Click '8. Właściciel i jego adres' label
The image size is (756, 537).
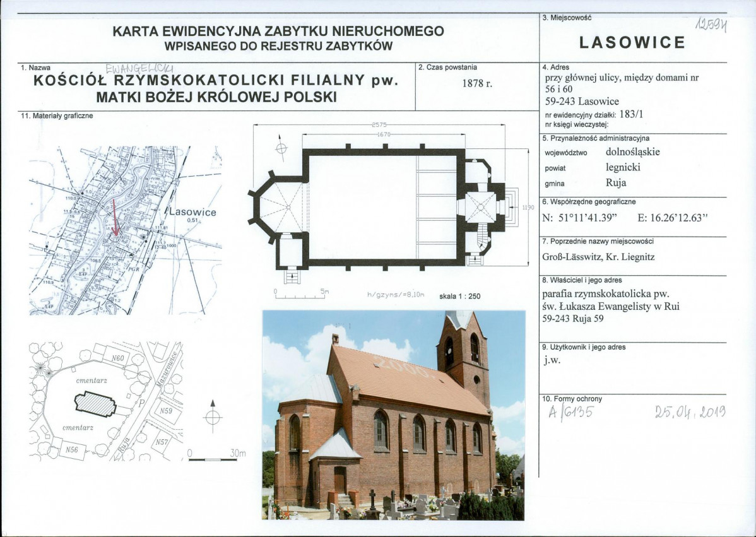[582, 280]
